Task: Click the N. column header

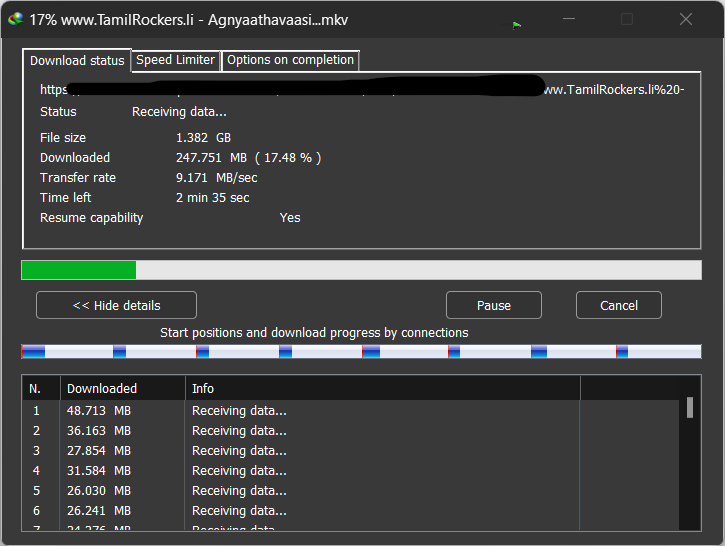Action: (x=41, y=388)
